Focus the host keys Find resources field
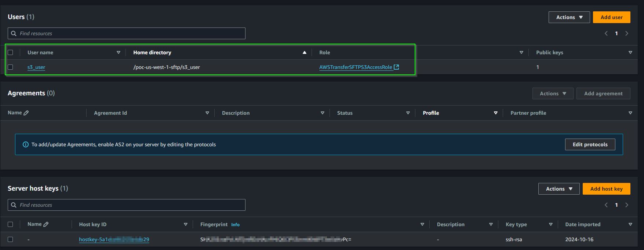The image size is (644, 250). [126, 205]
